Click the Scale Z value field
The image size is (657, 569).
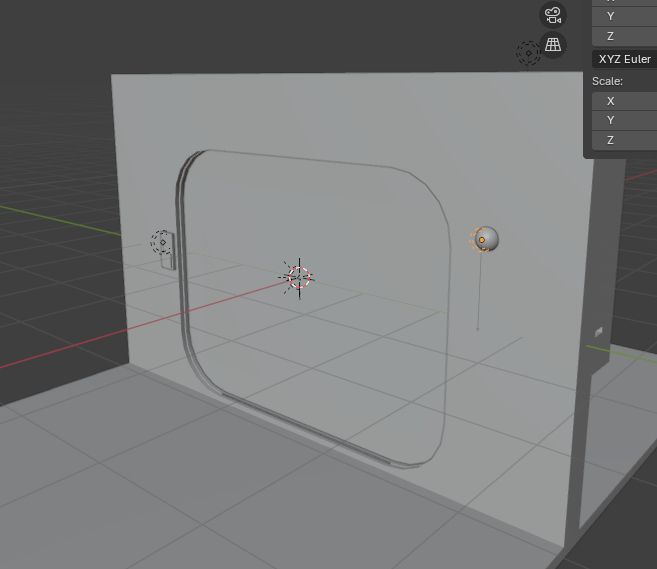click(624, 140)
